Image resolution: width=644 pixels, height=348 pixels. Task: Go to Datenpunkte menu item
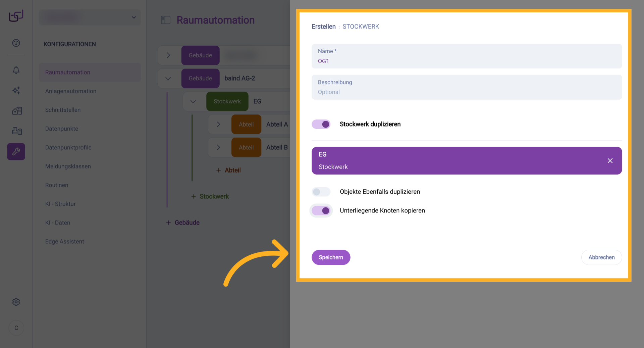(62, 129)
